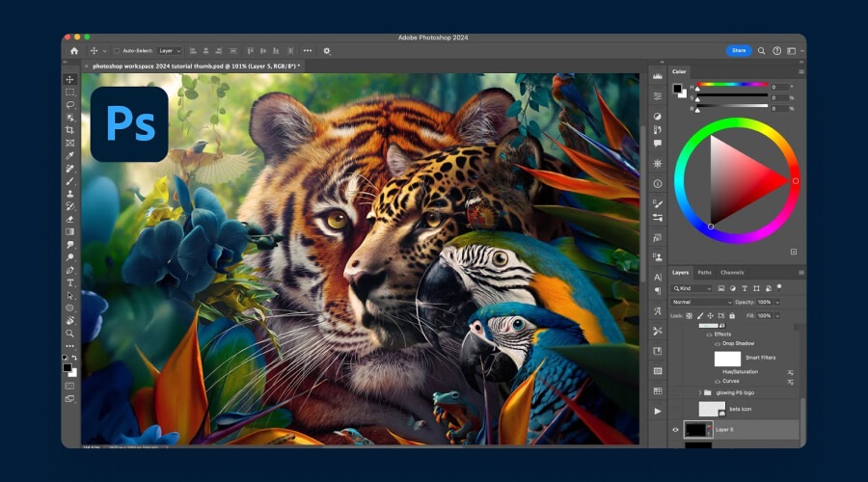Click the hue slider in Color panel
Image resolution: width=868 pixels, height=482 pixels.
pyautogui.click(x=731, y=85)
